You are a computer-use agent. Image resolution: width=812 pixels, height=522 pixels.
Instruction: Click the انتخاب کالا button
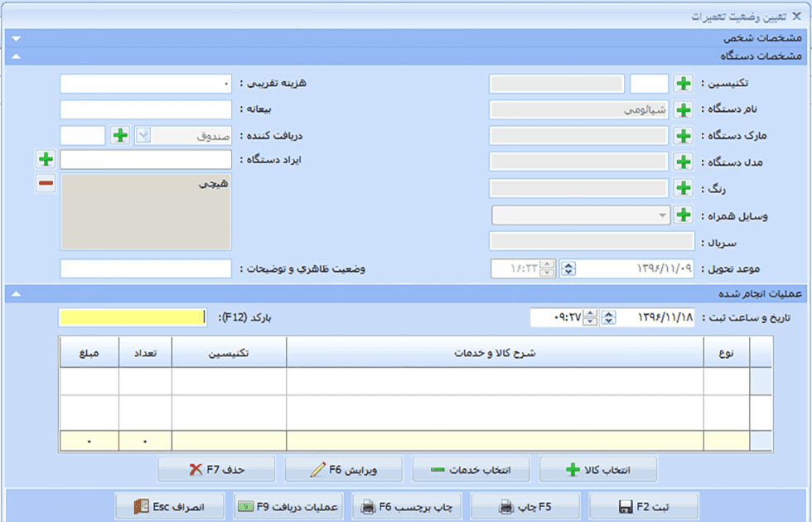tap(598, 470)
